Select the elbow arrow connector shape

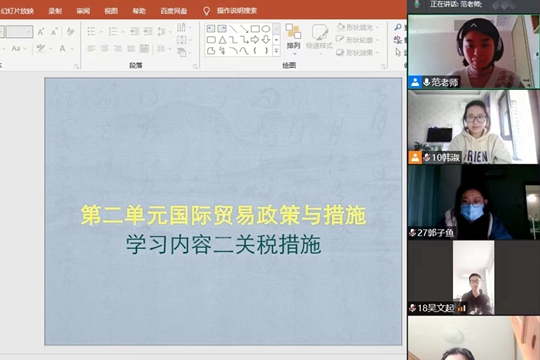pos(244,40)
